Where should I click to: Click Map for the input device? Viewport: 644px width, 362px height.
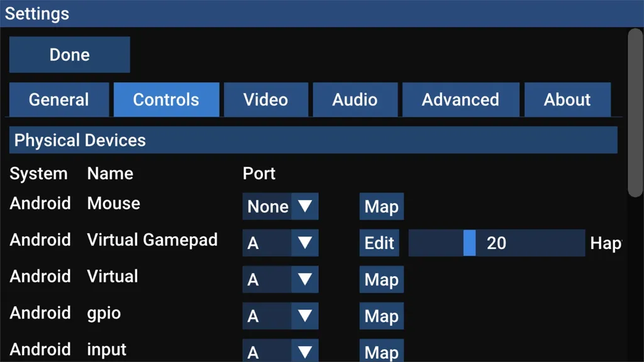[x=382, y=351]
